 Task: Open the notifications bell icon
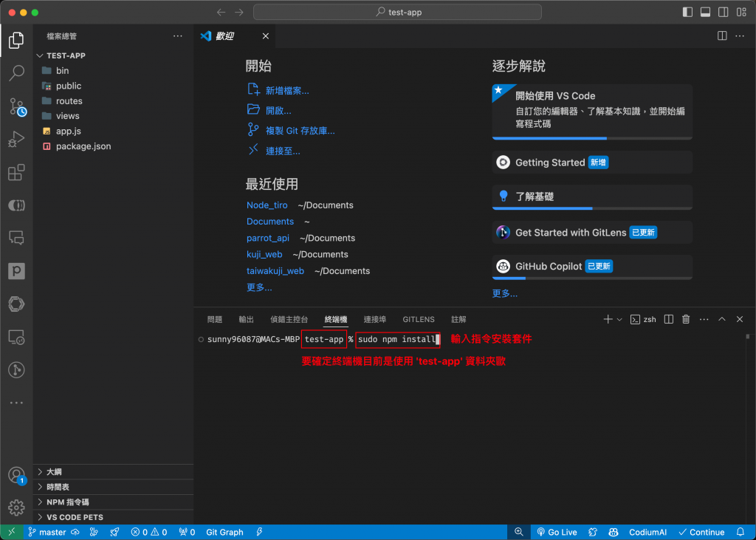click(740, 532)
